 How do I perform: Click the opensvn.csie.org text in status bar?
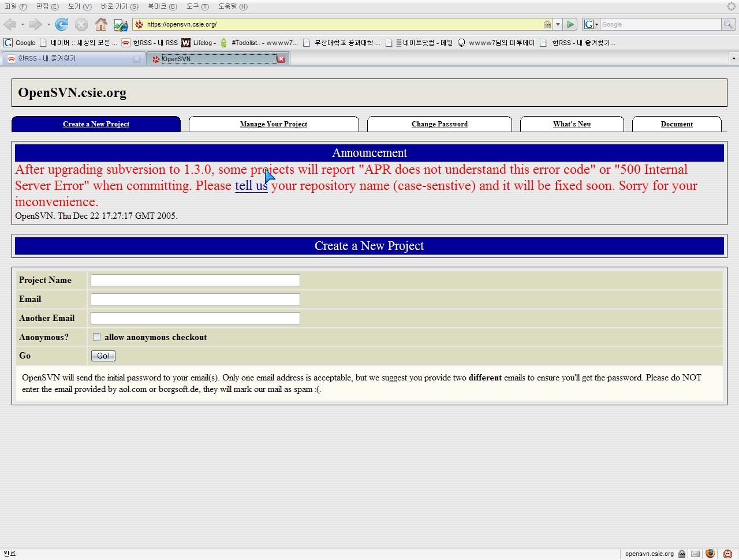[649, 554]
